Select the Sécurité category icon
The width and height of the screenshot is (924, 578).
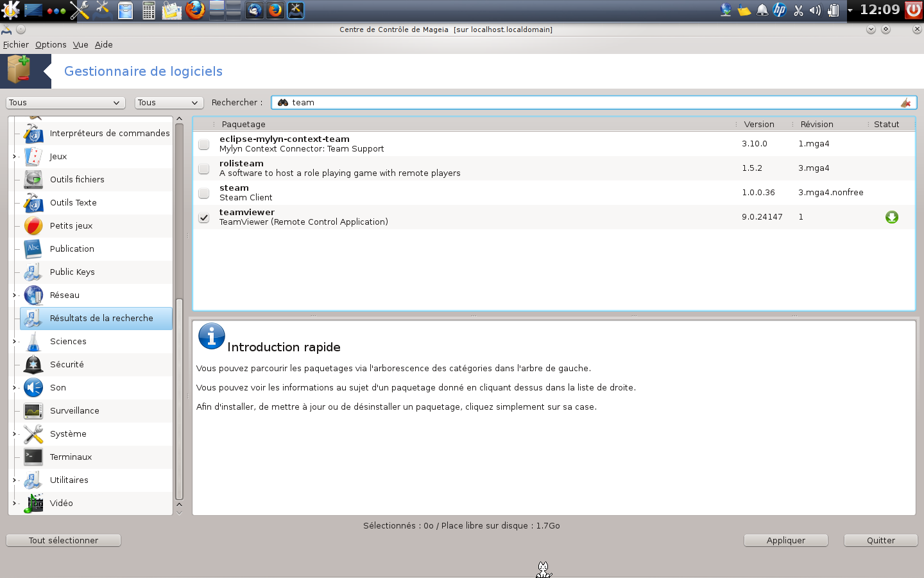(x=33, y=364)
